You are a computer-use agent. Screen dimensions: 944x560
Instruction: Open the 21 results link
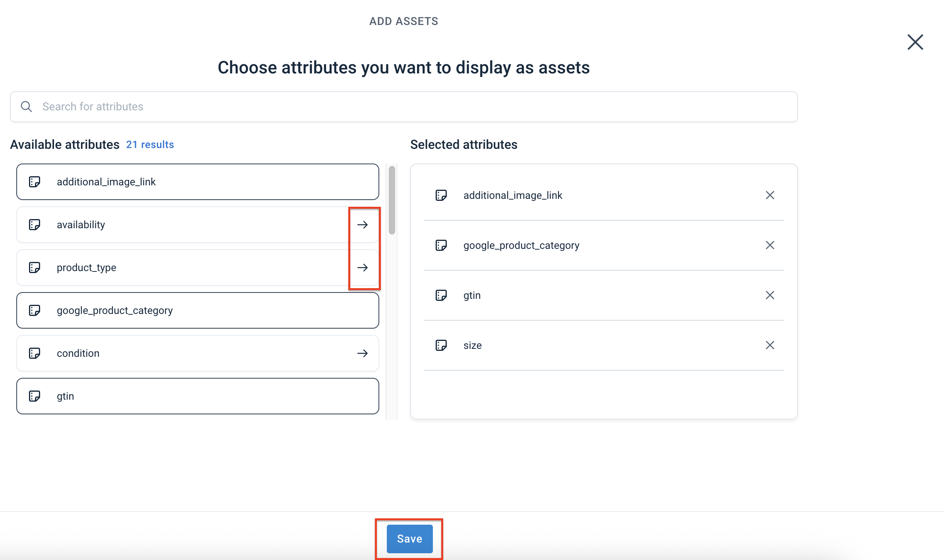150,144
